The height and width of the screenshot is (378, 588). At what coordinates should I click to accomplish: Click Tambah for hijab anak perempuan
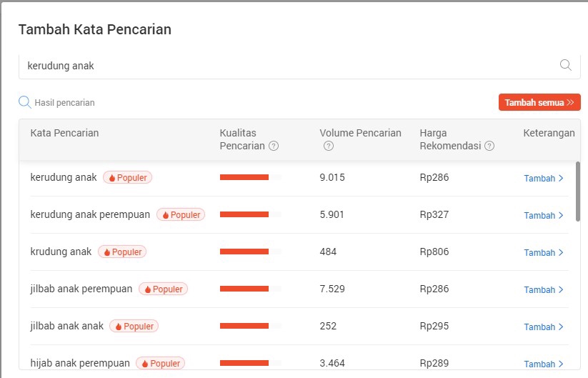point(544,364)
